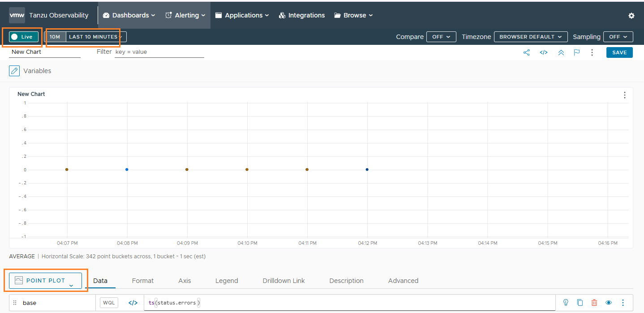Open the Point Plot chart type dropdown

46,281
